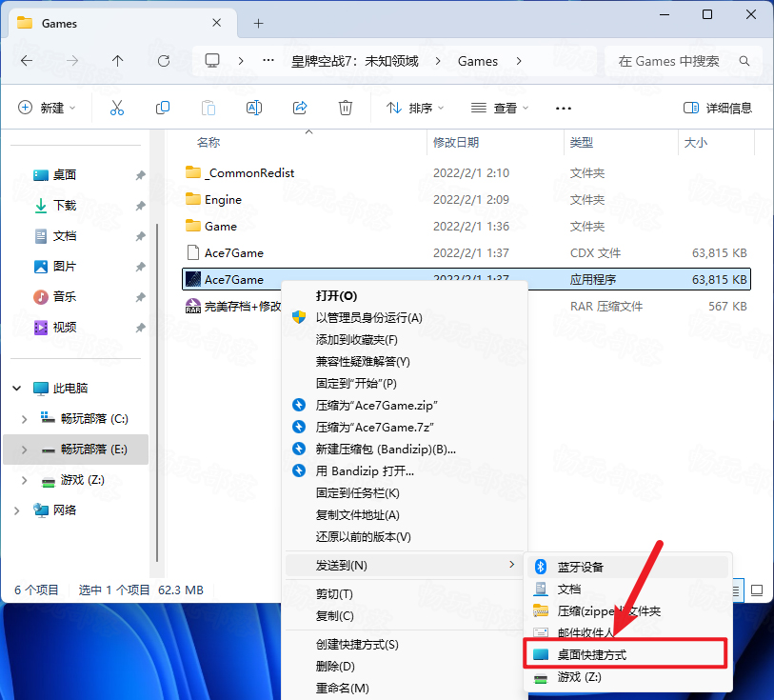Open 图片 in the sidebar
The width and height of the screenshot is (774, 700).
[x=64, y=267]
